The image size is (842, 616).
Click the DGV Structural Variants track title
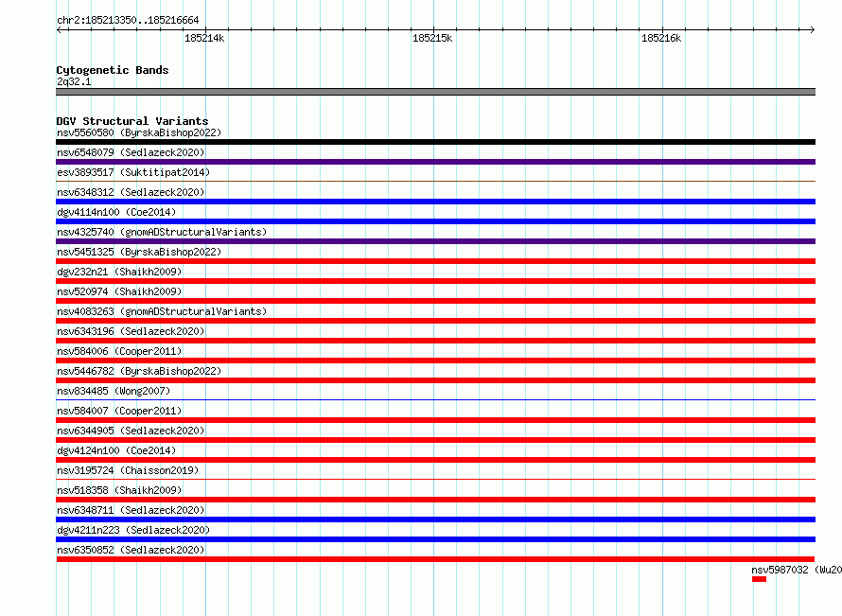(x=132, y=121)
